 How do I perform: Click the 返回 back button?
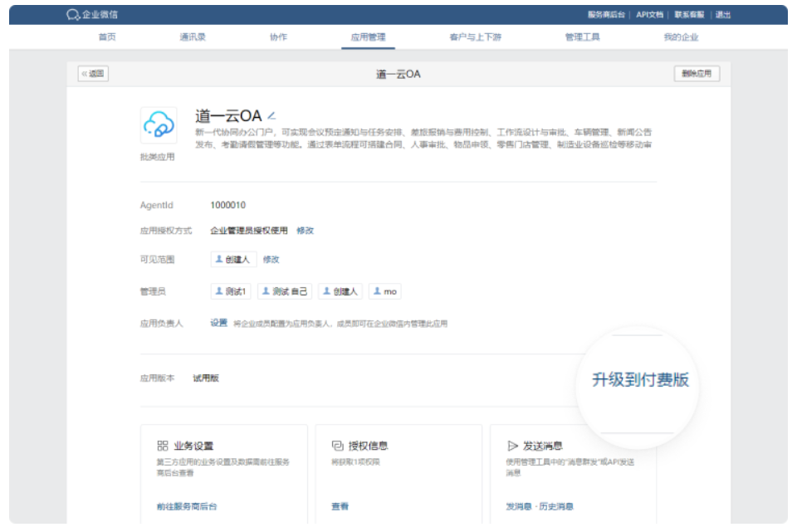tap(93, 74)
